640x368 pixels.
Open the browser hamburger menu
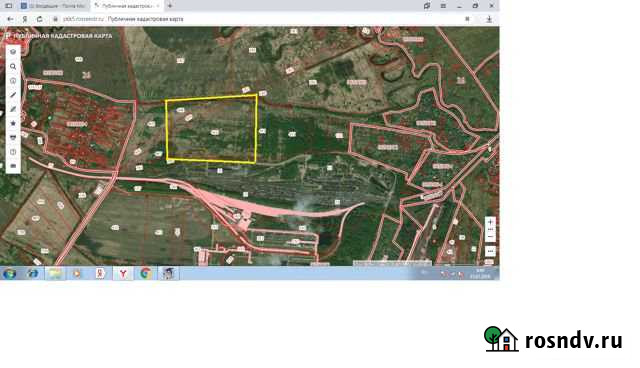(443, 6)
